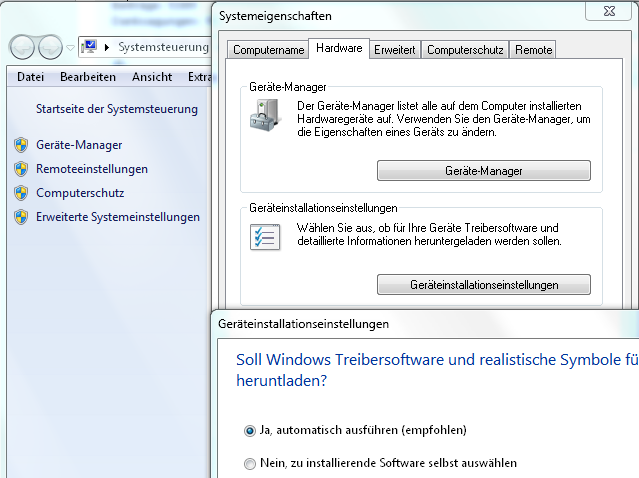Click the Geräteinstallationseinstellungen dialog title bar
The height and width of the screenshot is (478, 639).
pos(426,324)
